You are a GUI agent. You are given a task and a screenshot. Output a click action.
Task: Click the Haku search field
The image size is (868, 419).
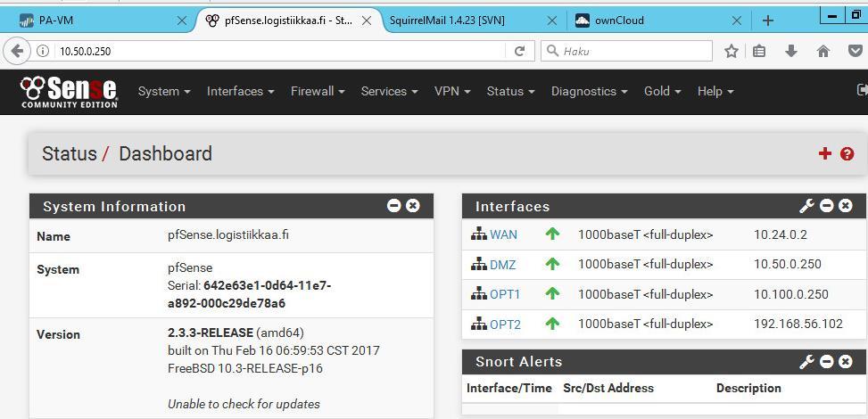tap(626, 52)
